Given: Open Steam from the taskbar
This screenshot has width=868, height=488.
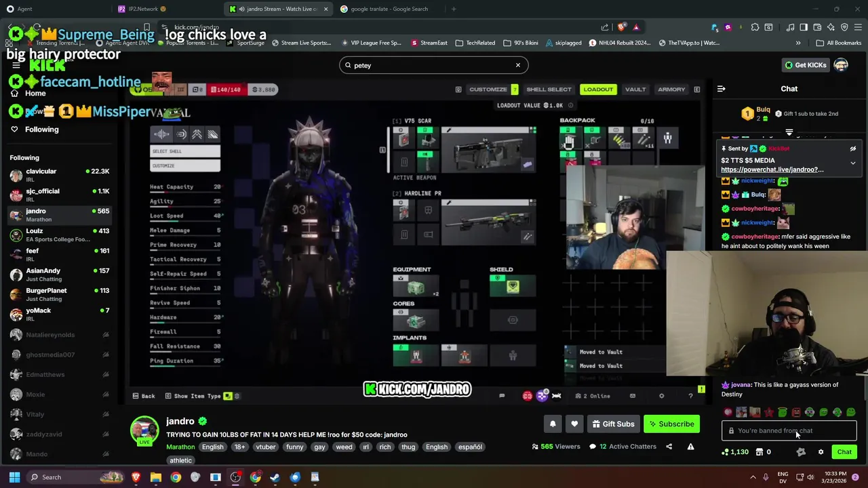Looking at the screenshot, I should click(275, 477).
